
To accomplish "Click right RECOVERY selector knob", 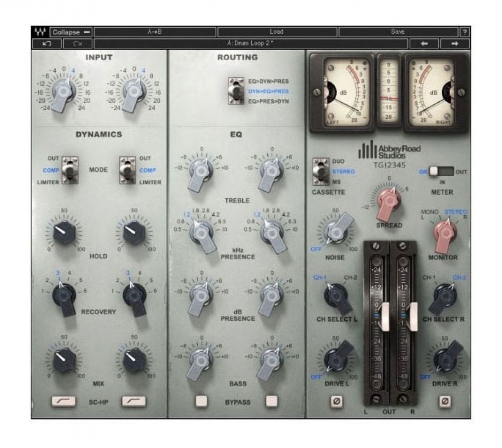I will 135,298.
